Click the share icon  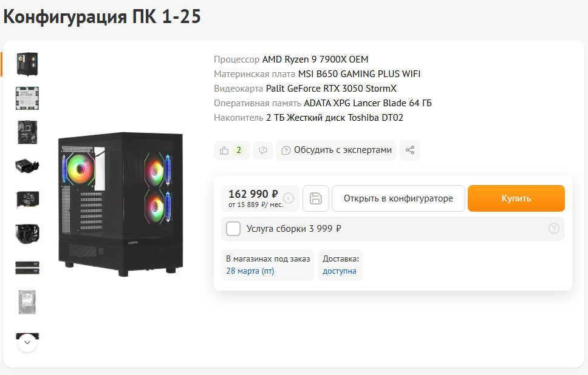click(410, 150)
